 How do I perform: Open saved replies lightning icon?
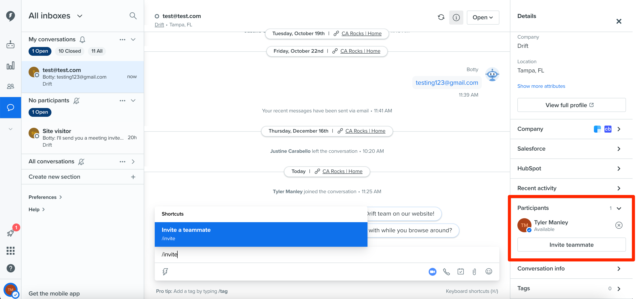coord(165,272)
